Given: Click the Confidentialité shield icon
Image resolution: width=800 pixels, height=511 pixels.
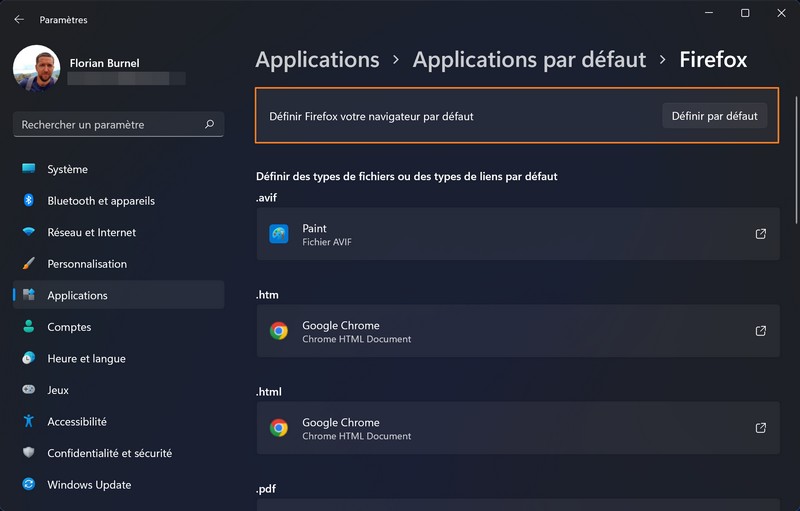Looking at the screenshot, I should 29,452.
